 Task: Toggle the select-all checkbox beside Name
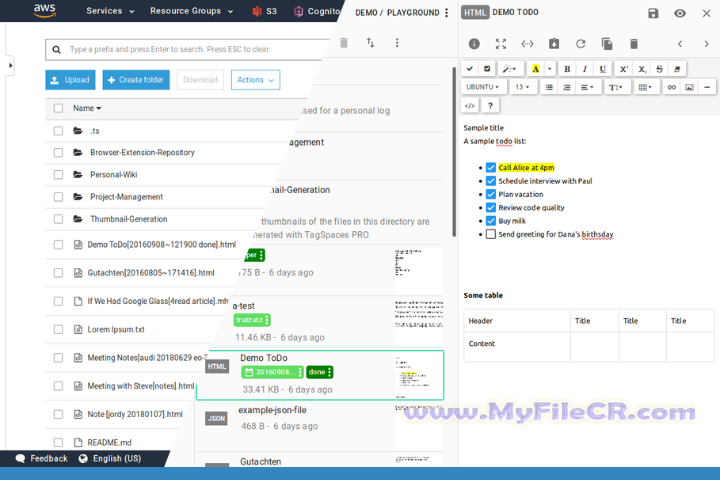58,108
